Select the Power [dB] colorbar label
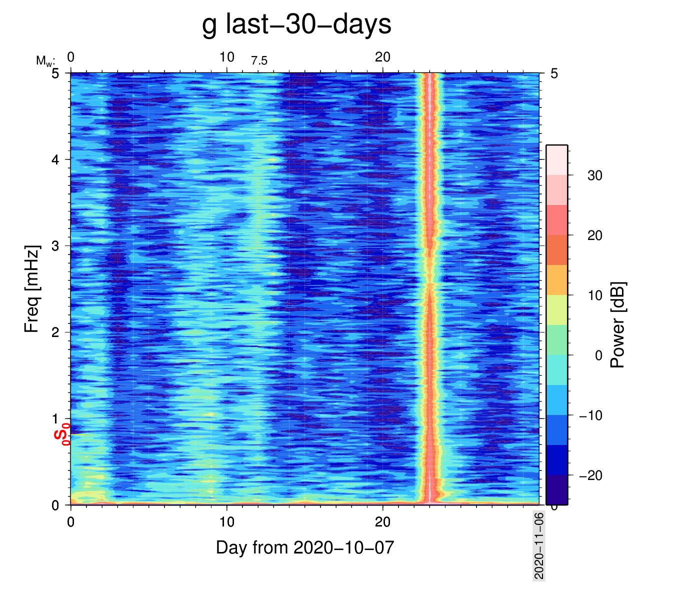The width and height of the screenshot is (700, 595). (617, 325)
